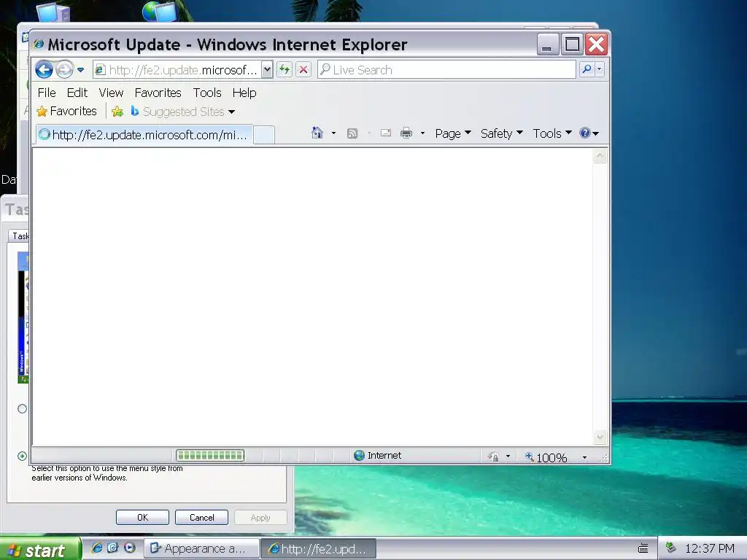
Task: Select the unselected radio button in background dialog
Action: (x=22, y=408)
